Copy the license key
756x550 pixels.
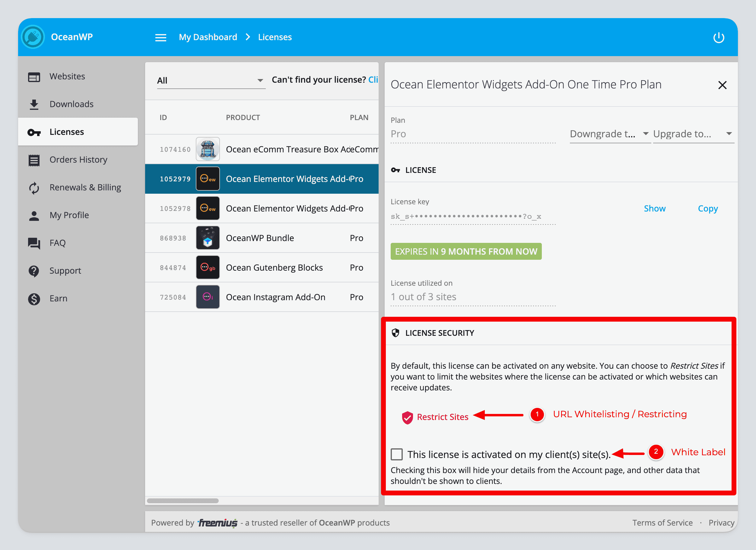[x=708, y=208]
